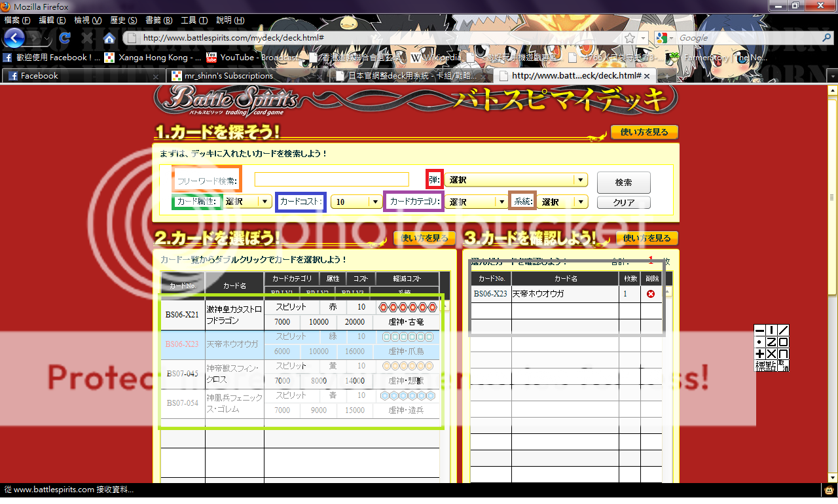Viewport: 838px width, 504px height.
Task: Click 使い方を見る beside section 3
Action: point(647,238)
